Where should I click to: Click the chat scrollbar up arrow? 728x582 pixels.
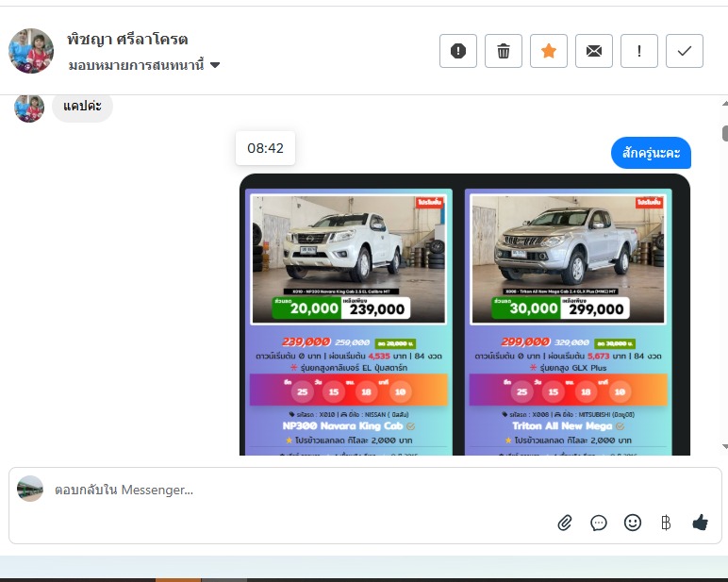coord(725,103)
